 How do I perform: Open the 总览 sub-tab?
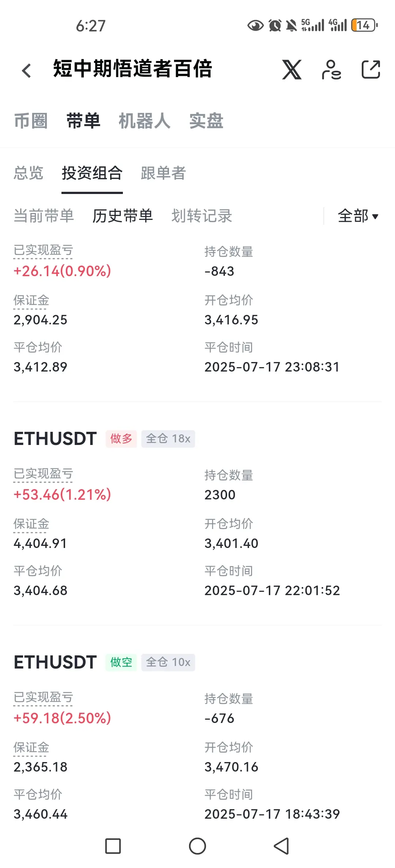(29, 173)
